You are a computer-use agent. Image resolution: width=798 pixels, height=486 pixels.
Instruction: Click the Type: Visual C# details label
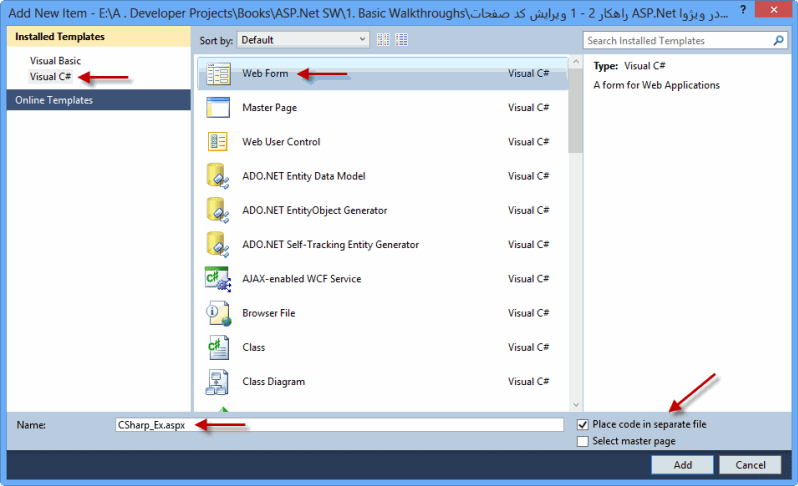(629, 66)
